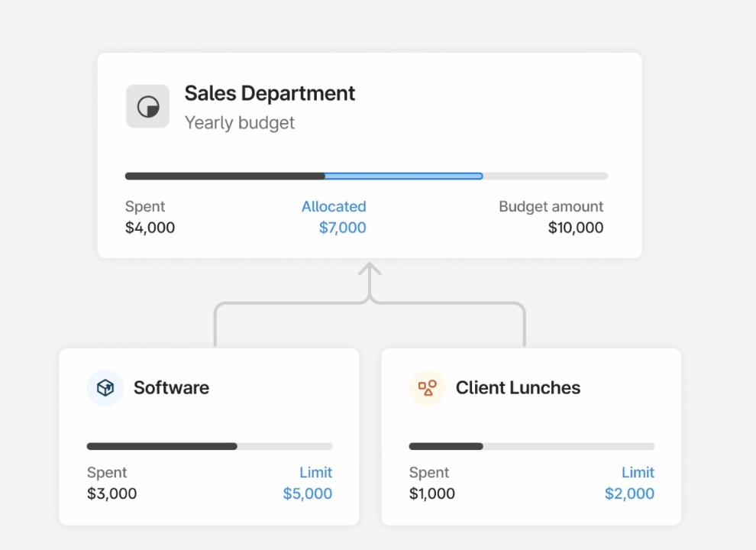Screen dimensions: 756x550
Task: Click the Yearly budget subtitle
Action: [239, 122]
